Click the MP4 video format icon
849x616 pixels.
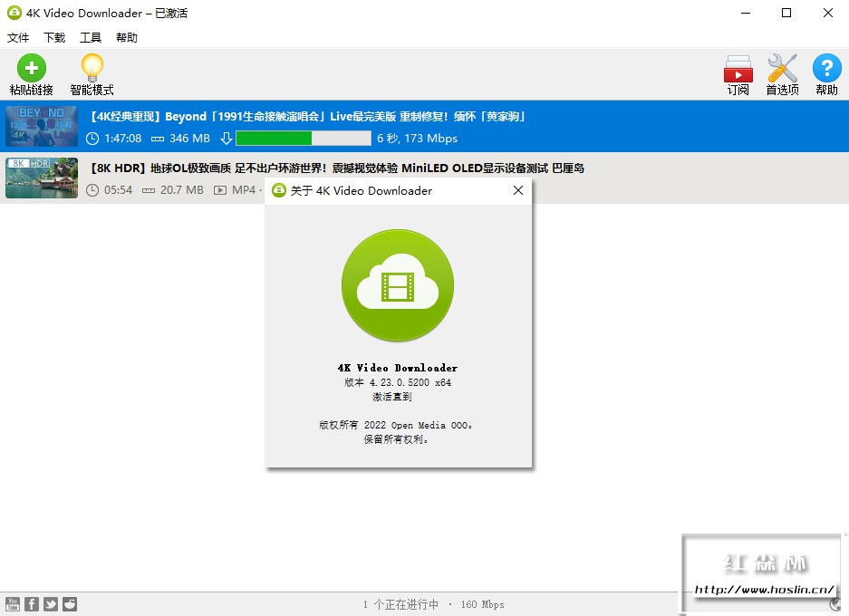coord(220,190)
